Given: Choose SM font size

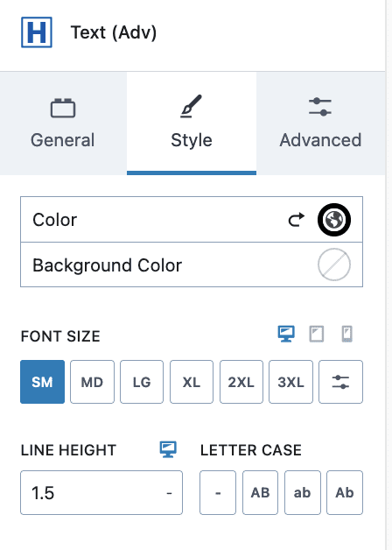Looking at the screenshot, I should tap(42, 382).
